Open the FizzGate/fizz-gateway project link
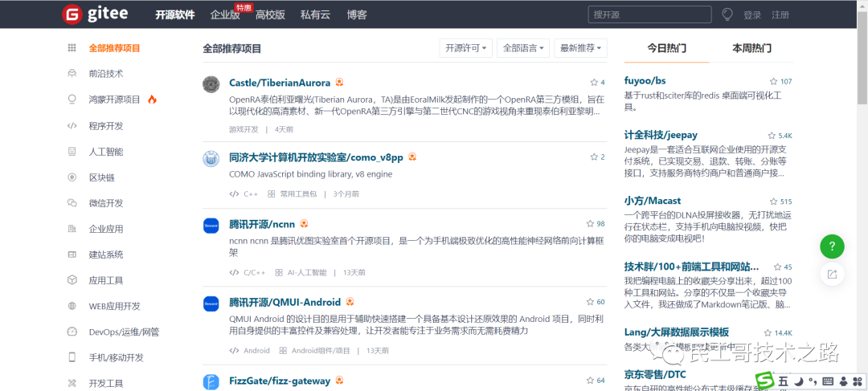The height and width of the screenshot is (391, 868). click(x=280, y=381)
